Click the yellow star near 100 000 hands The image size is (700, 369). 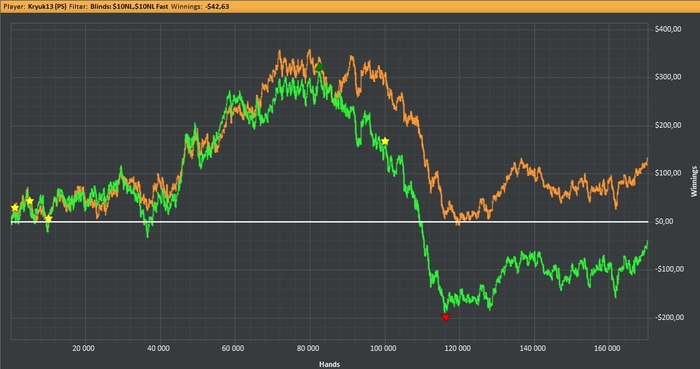[385, 141]
